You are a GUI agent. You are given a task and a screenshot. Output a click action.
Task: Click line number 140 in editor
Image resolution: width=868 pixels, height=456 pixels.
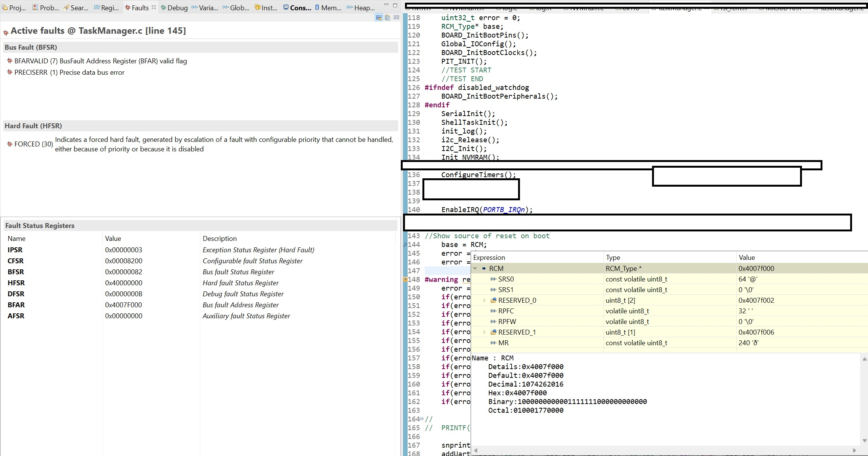pos(414,210)
